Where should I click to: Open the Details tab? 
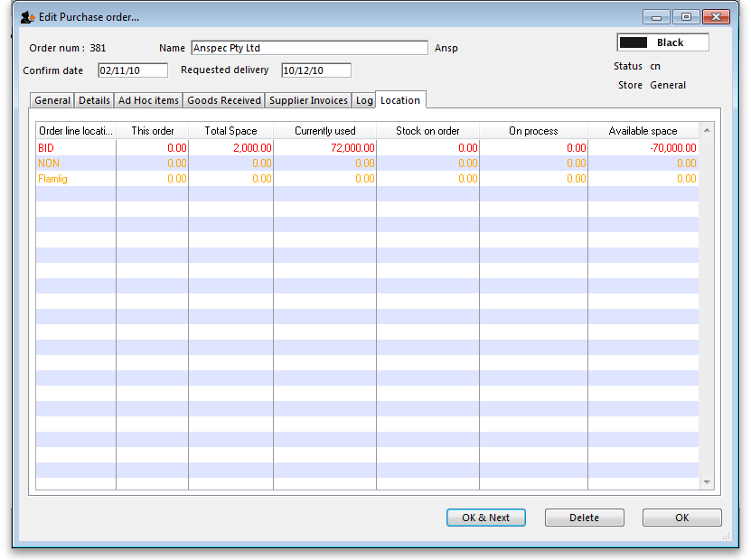coord(94,100)
